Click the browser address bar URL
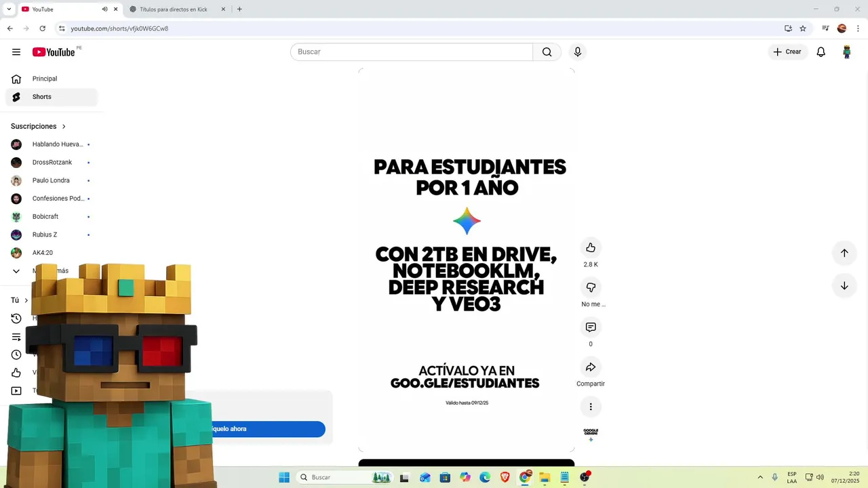This screenshot has width=868, height=488. click(x=119, y=28)
